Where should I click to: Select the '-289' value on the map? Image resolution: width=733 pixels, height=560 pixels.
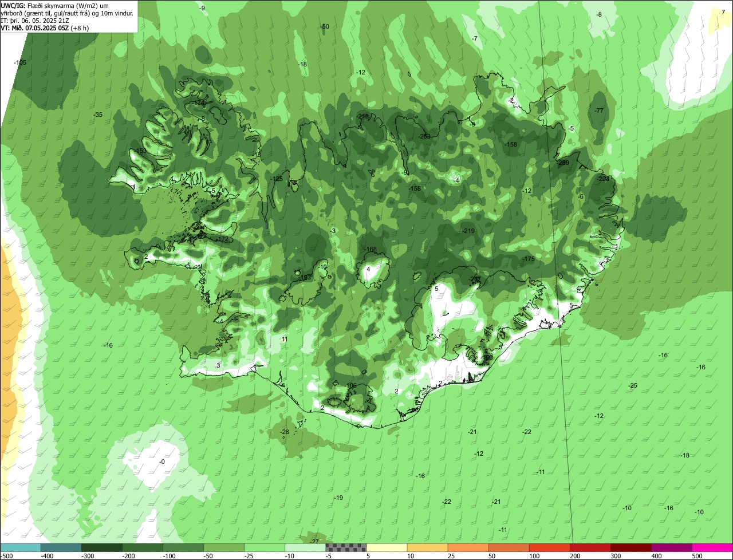click(x=563, y=163)
